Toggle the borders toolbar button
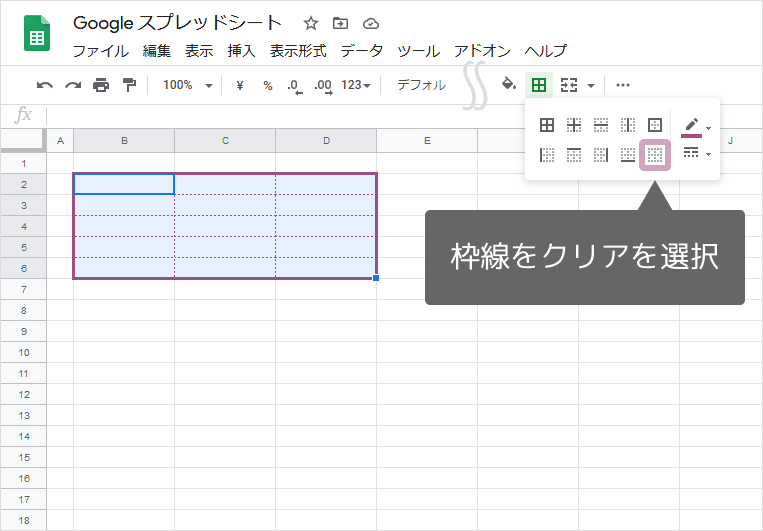Screen dimensions: 763x531 (x=539, y=86)
